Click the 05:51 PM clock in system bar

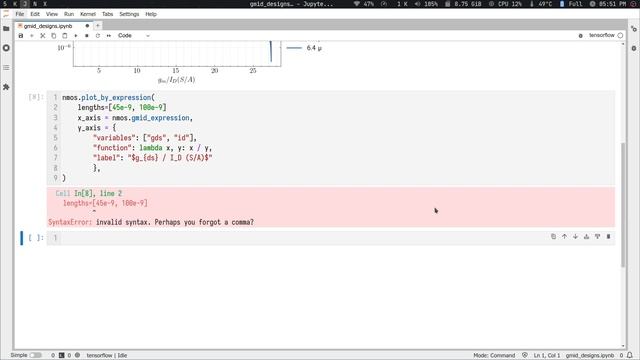pyautogui.click(x=608, y=4)
